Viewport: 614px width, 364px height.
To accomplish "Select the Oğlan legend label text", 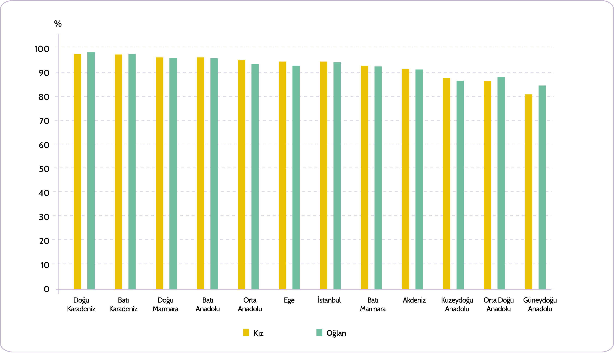I will point(336,333).
